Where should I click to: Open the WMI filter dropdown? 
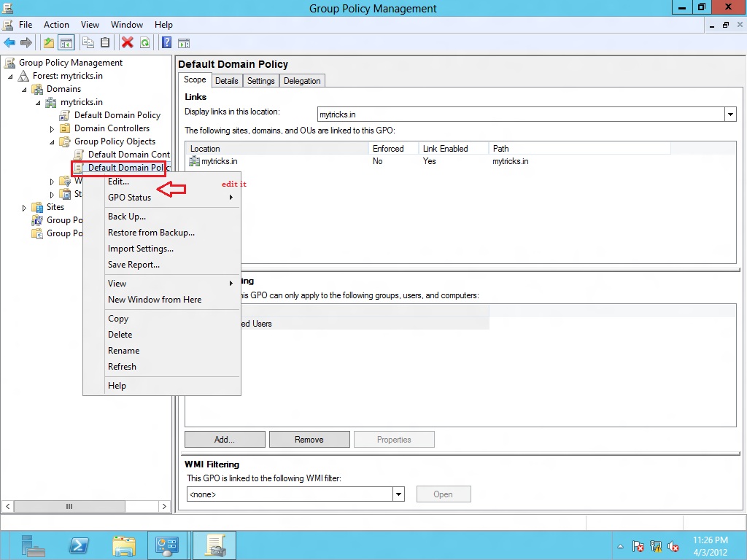click(x=399, y=494)
